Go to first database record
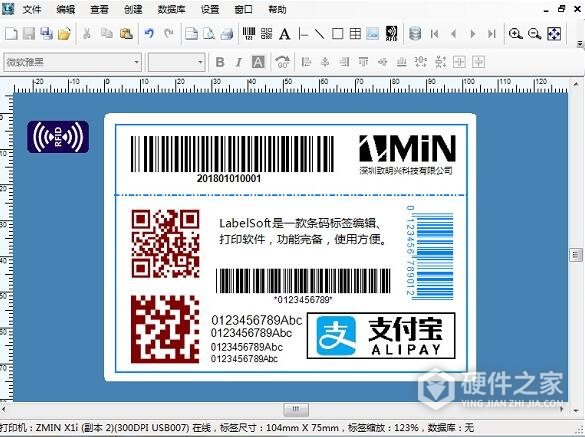 434,34
